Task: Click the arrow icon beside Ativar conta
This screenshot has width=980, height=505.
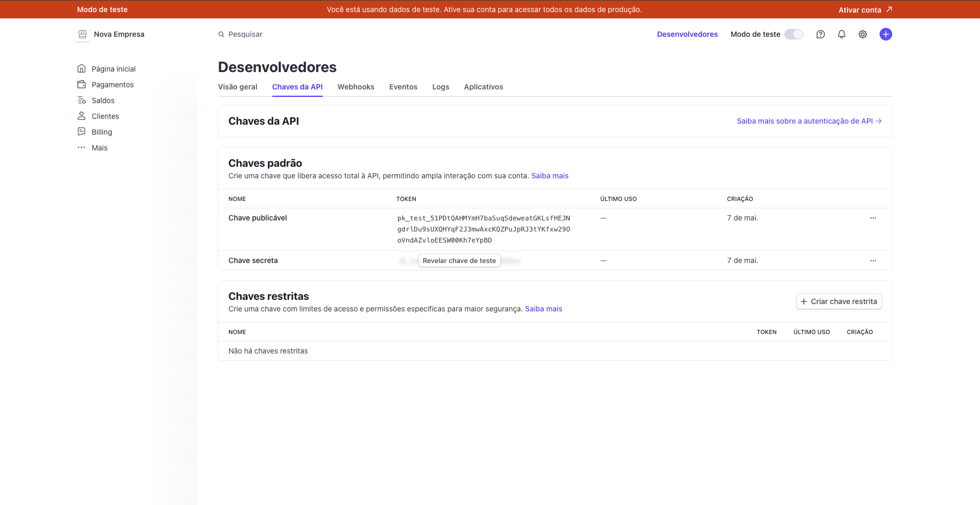Action: pyautogui.click(x=889, y=9)
